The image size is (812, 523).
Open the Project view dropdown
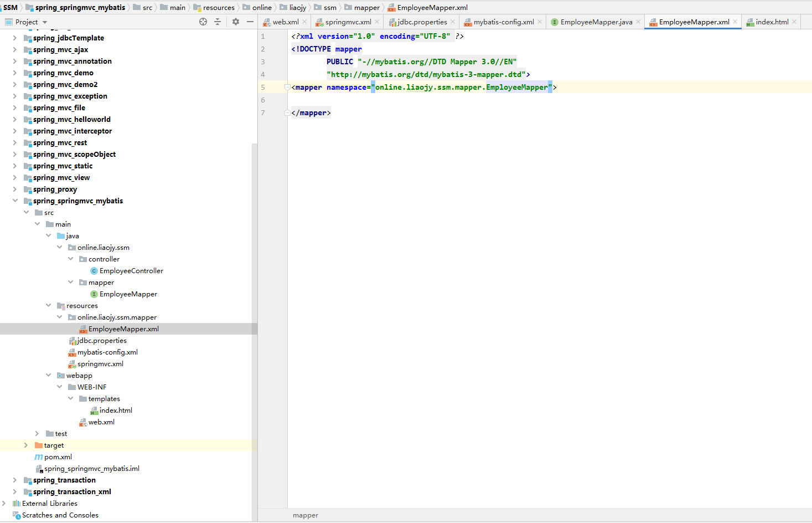pos(45,22)
